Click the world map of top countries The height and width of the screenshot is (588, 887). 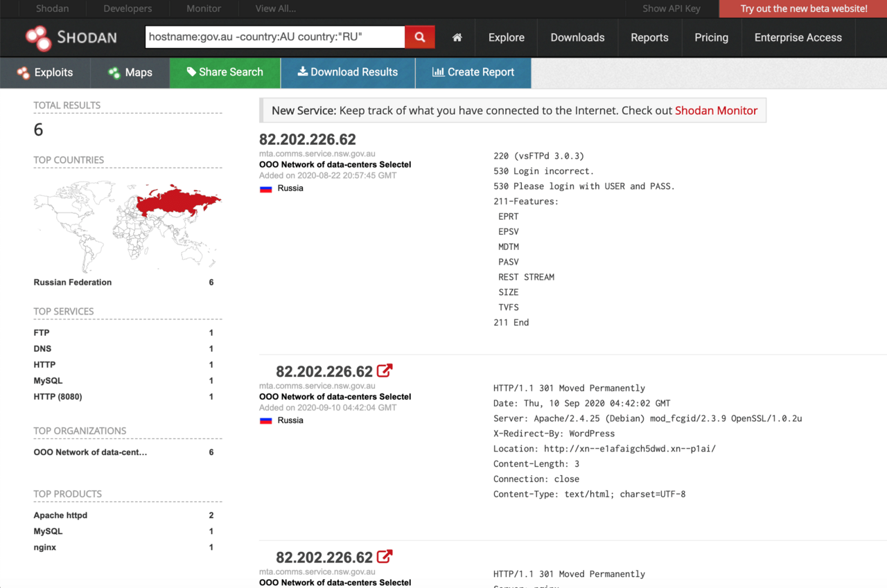[x=128, y=225]
